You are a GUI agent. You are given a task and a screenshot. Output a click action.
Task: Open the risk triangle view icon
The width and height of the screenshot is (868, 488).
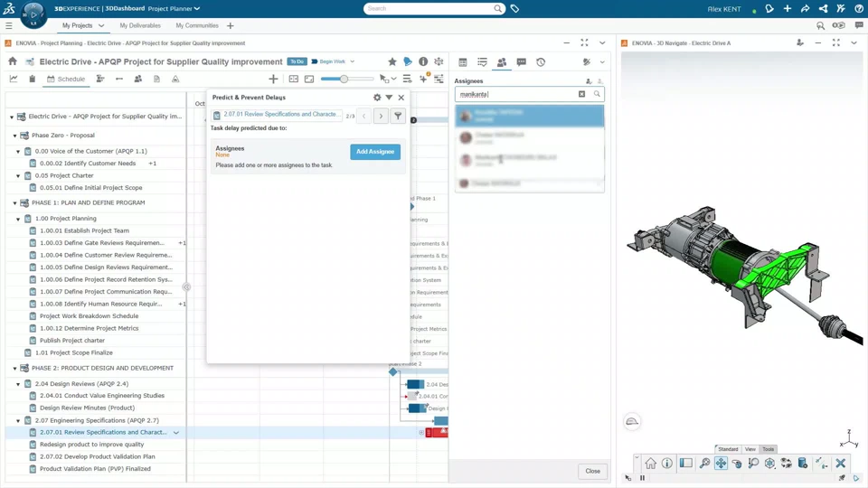coord(175,80)
